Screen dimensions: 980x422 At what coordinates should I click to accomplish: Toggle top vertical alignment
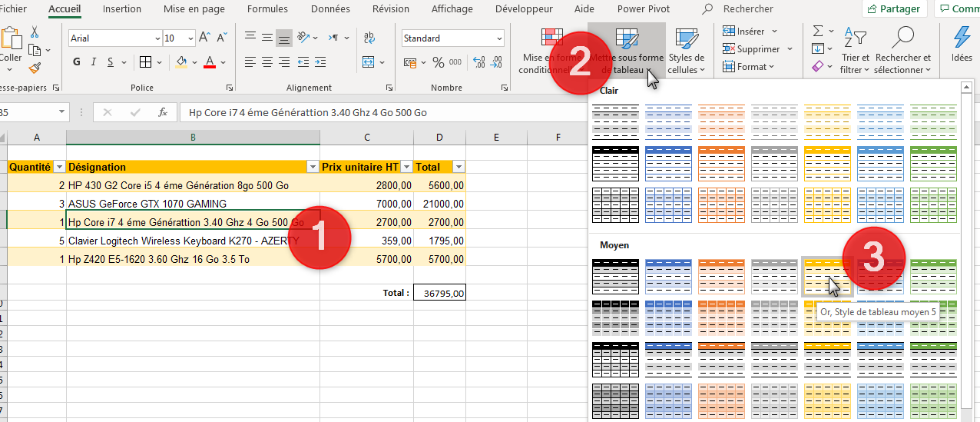click(250, 37)
